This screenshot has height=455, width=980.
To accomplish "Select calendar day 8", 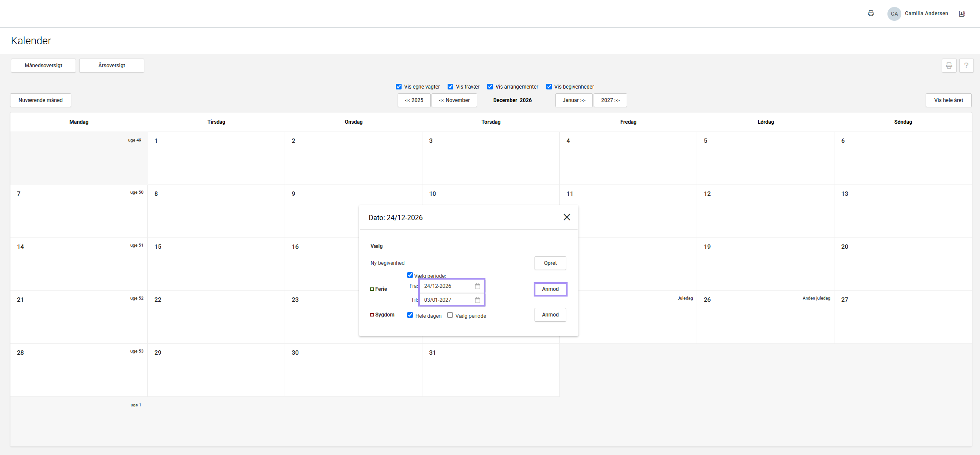I will coord(216,211).
